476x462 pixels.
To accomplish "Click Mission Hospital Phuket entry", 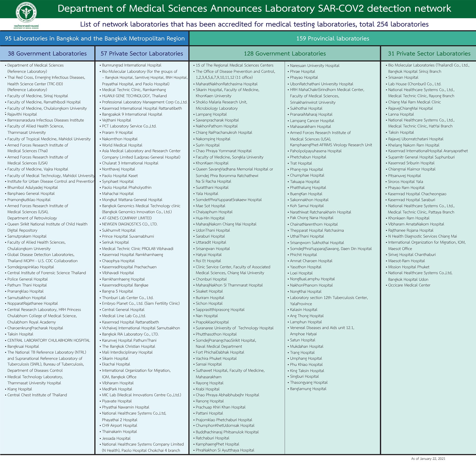I will click(409, 267).
